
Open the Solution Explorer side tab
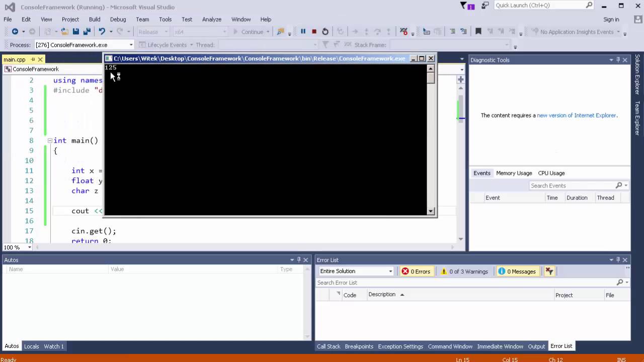637,74
